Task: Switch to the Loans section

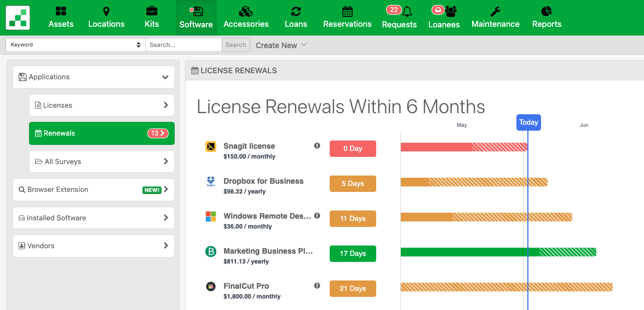Action: 296,17
